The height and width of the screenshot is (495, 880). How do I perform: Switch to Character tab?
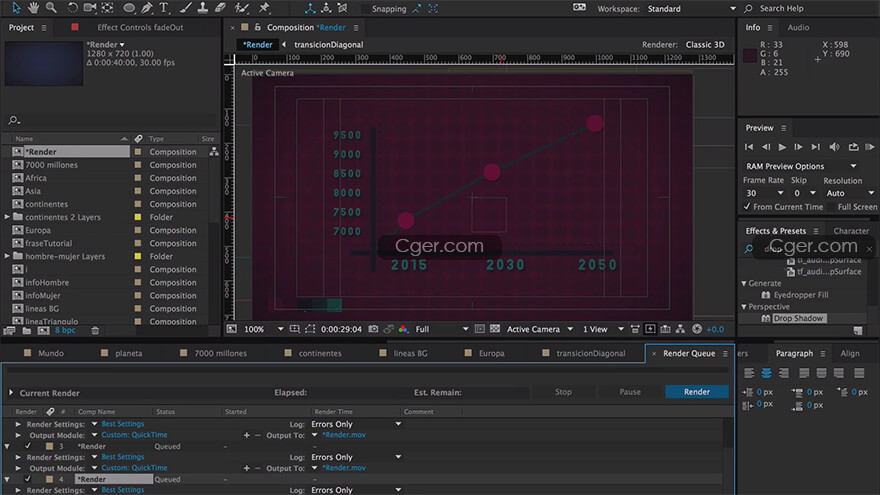click(851, 231)
